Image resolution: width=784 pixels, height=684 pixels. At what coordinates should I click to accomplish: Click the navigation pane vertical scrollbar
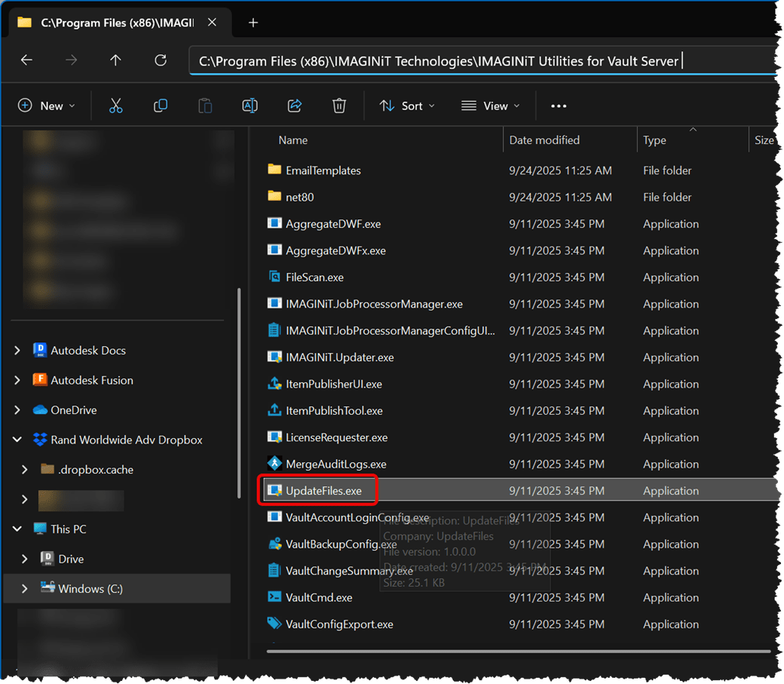239,393
